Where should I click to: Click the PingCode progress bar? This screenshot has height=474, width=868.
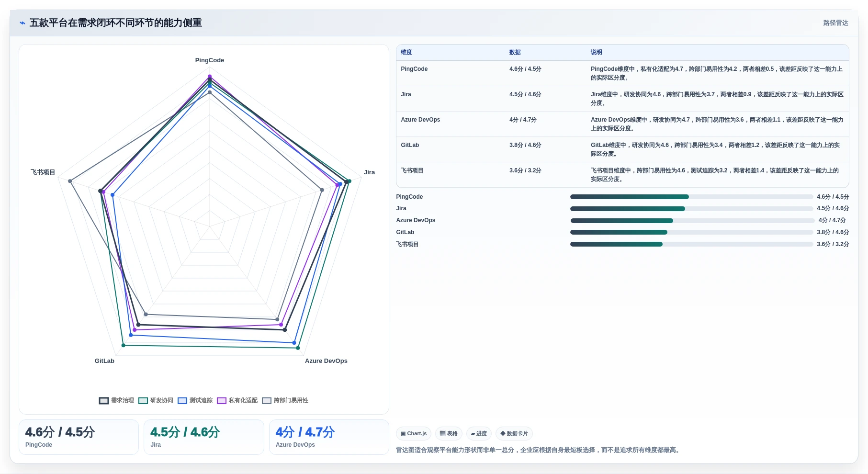click(691, 197)
